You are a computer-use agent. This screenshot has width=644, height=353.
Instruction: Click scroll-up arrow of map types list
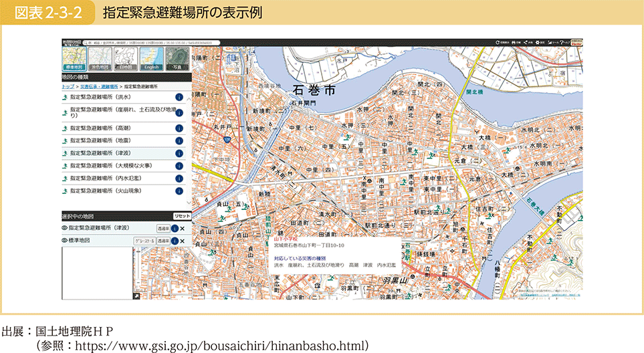point(189,98)
